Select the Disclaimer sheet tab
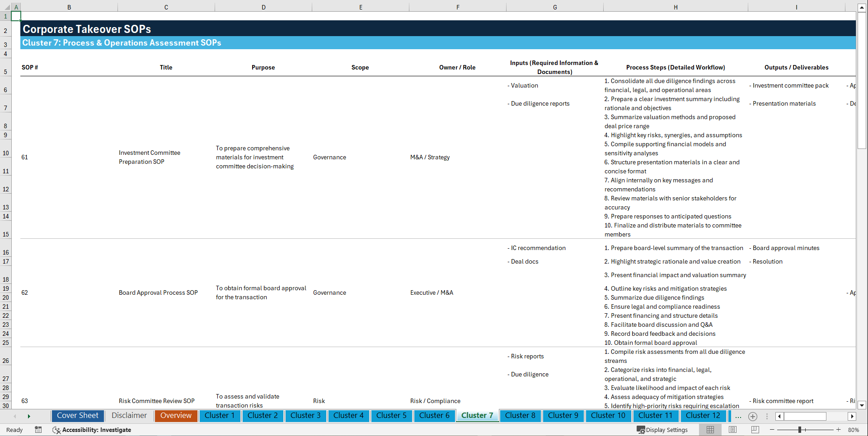The width and height of the screenshot is (868, 436). pos(129,416)
